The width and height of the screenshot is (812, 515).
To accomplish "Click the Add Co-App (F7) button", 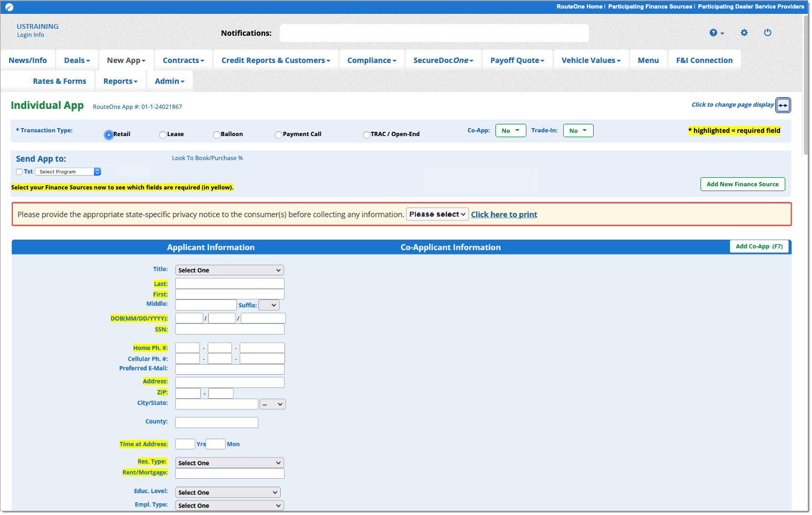I will tap(759, 247).
